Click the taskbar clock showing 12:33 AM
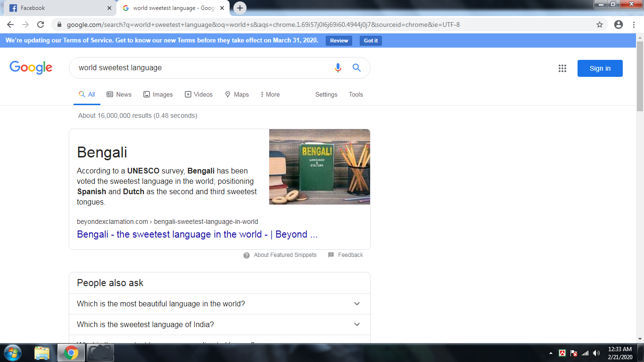Screen dimensions: 644x362 620,353
